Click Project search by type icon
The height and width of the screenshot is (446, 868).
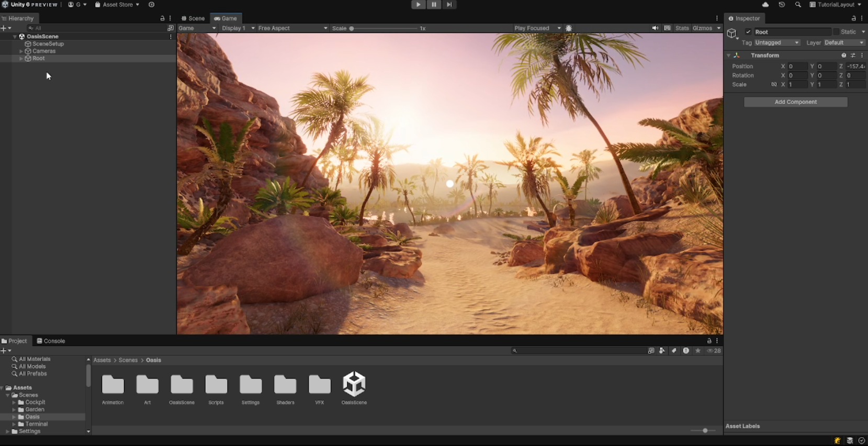662,351
